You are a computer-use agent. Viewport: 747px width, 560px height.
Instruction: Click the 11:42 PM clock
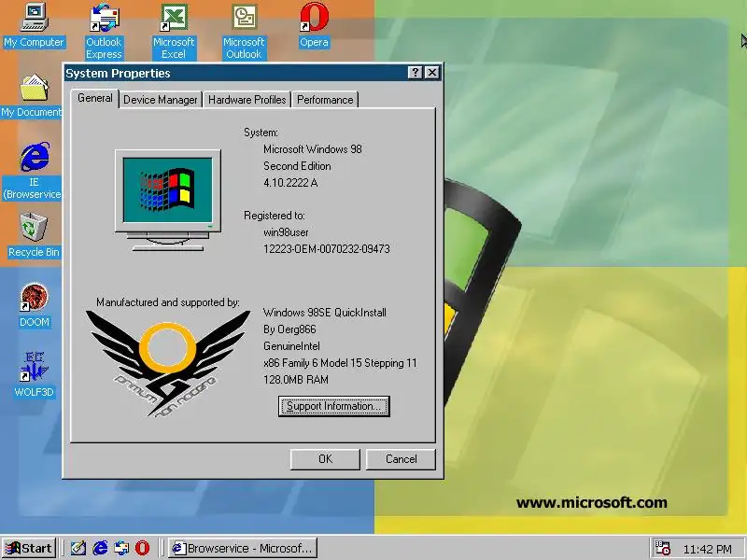coord(708,549)
